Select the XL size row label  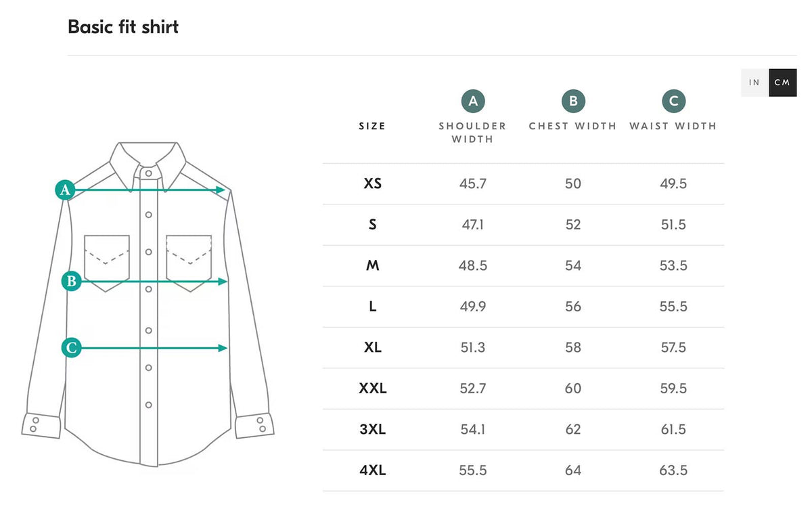[x=373, y=347]
